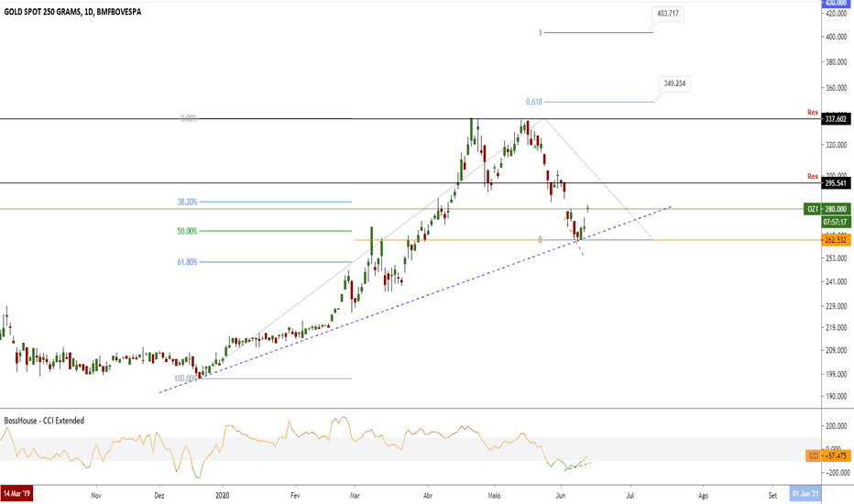Click the Set label on time axis

(772, 495)
